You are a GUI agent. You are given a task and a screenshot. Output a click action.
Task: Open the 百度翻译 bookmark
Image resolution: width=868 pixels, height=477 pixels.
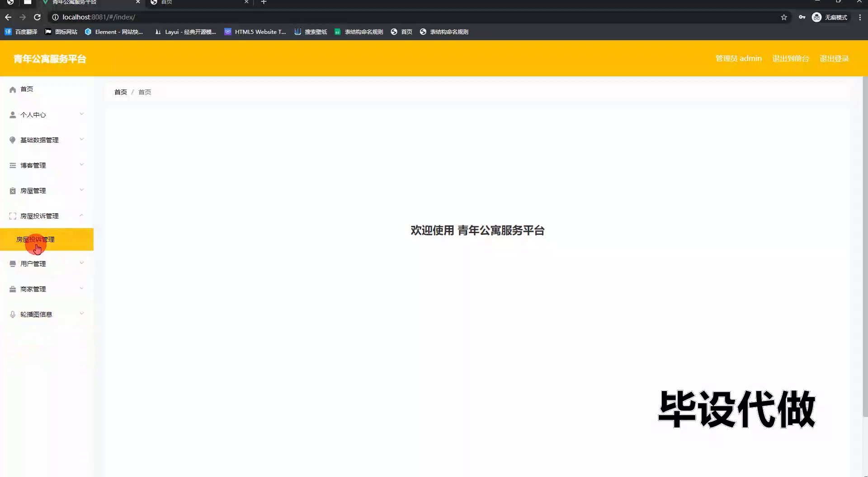[21, 32]
